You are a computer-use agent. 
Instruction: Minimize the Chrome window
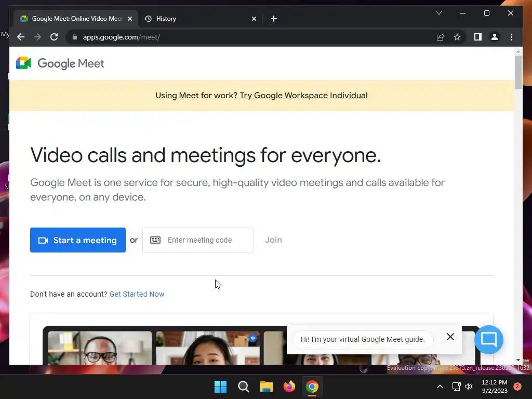point(462,13)
